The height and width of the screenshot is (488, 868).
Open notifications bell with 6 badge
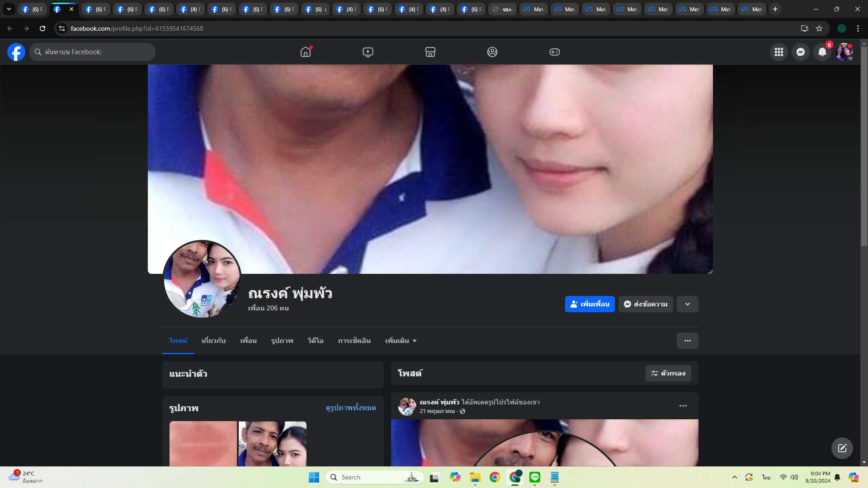point(822,52)
